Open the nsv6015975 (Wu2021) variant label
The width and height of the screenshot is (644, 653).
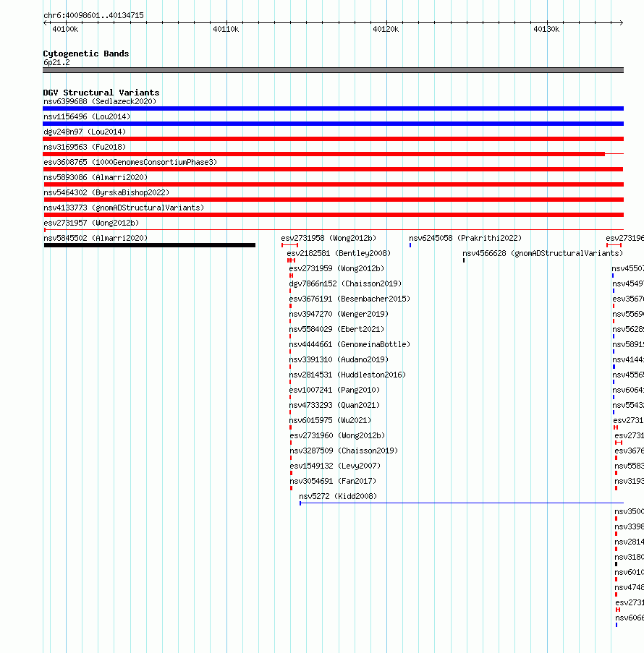click(x=330, y=421)
